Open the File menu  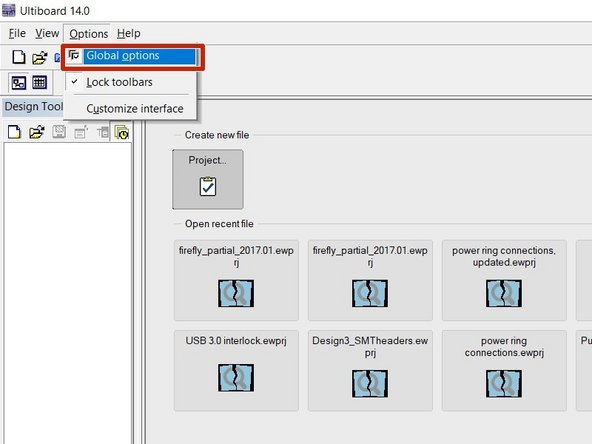(17, 34)
